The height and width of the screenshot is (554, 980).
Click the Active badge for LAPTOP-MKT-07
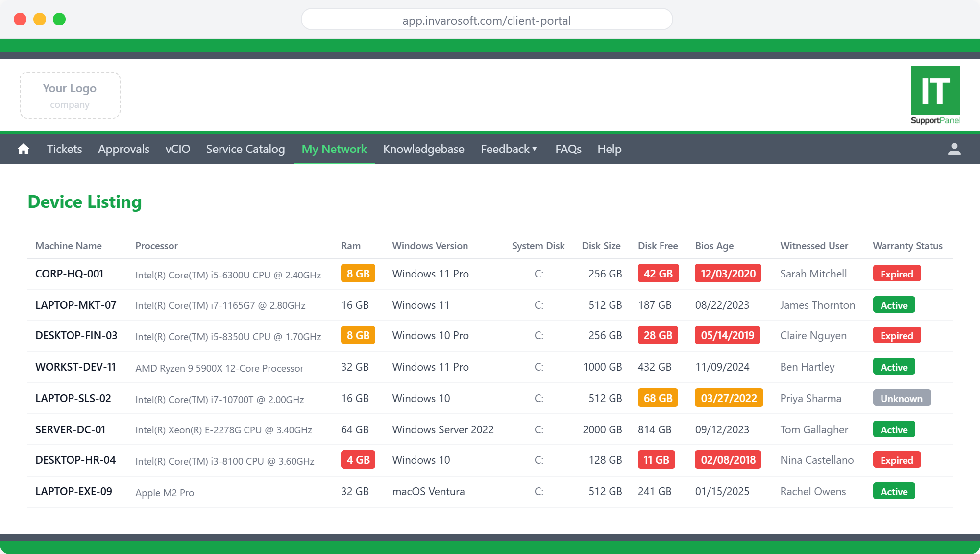894,305
